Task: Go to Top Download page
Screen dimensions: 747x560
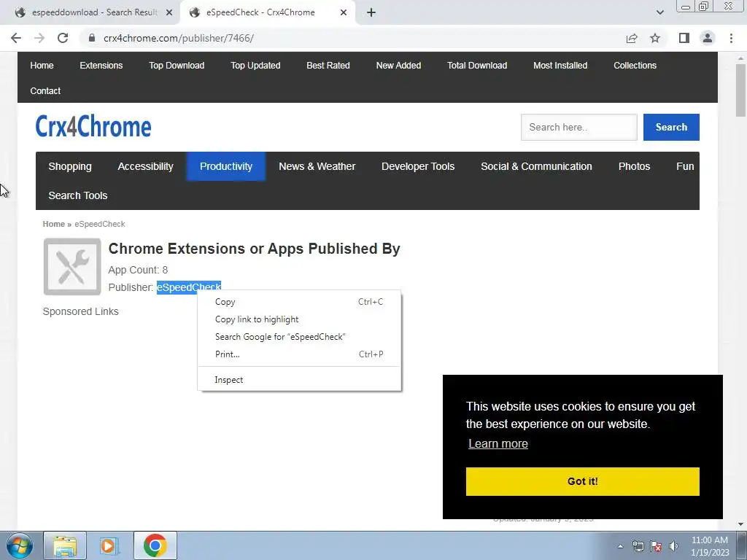Action: tap(177, 66)
